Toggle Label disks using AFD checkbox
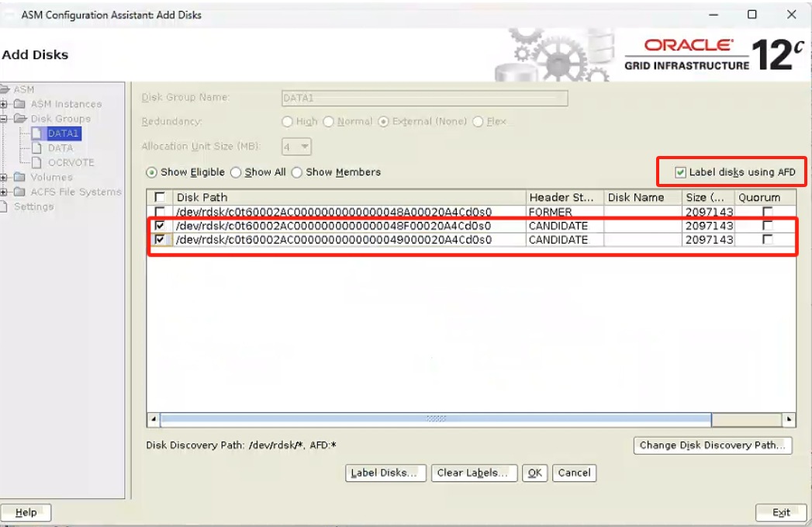 coord(680,172)
